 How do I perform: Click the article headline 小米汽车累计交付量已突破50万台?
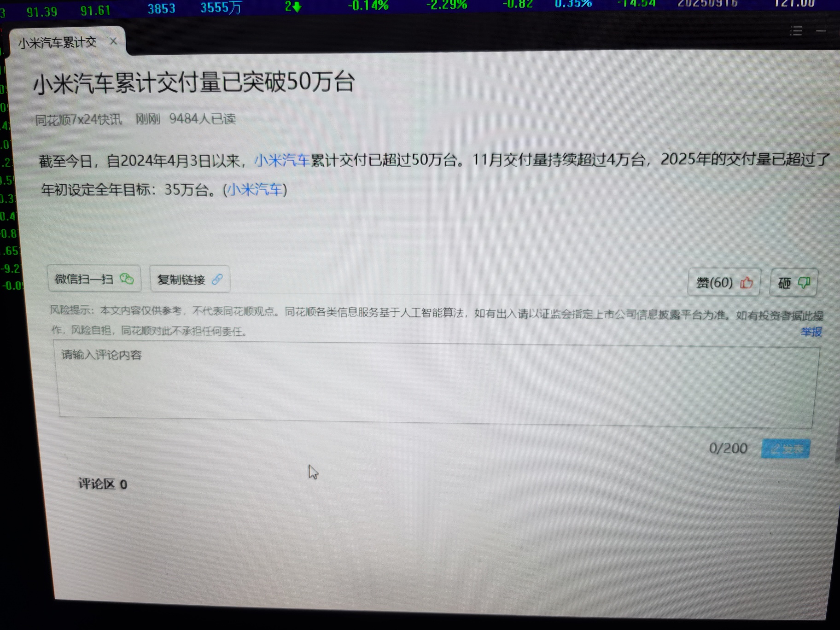pos(194,83)
